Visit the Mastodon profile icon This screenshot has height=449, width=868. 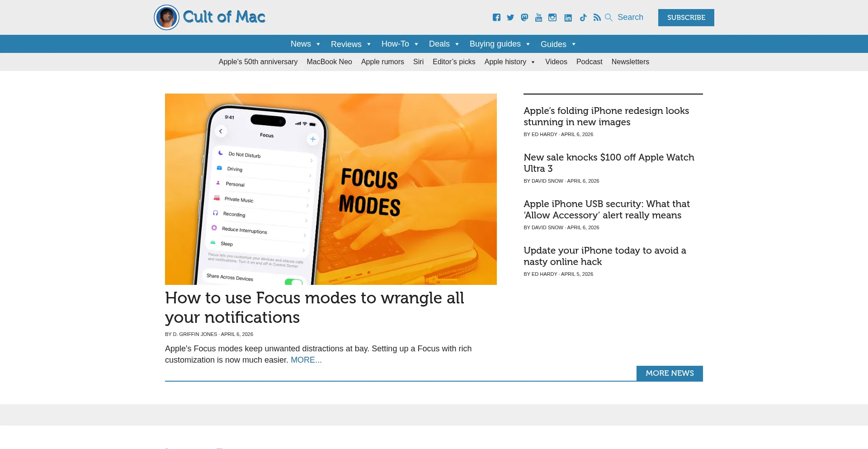tap(524, 18)
